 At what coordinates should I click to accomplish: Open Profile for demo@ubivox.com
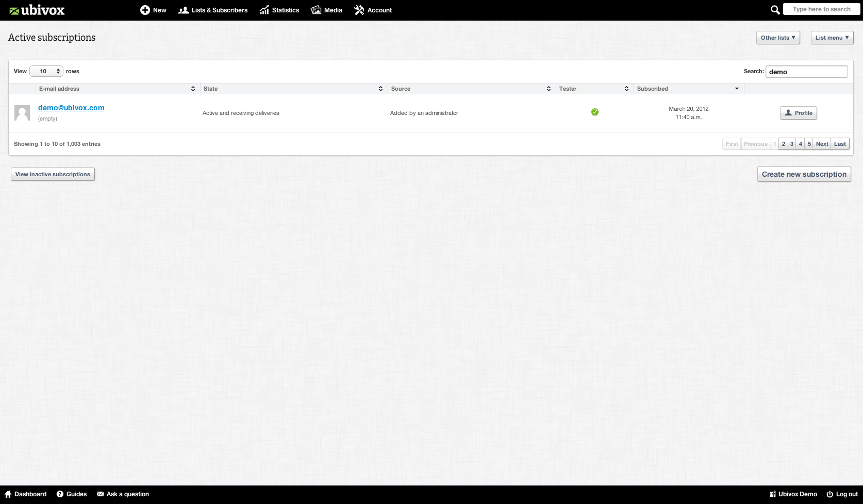coord(798,113)
